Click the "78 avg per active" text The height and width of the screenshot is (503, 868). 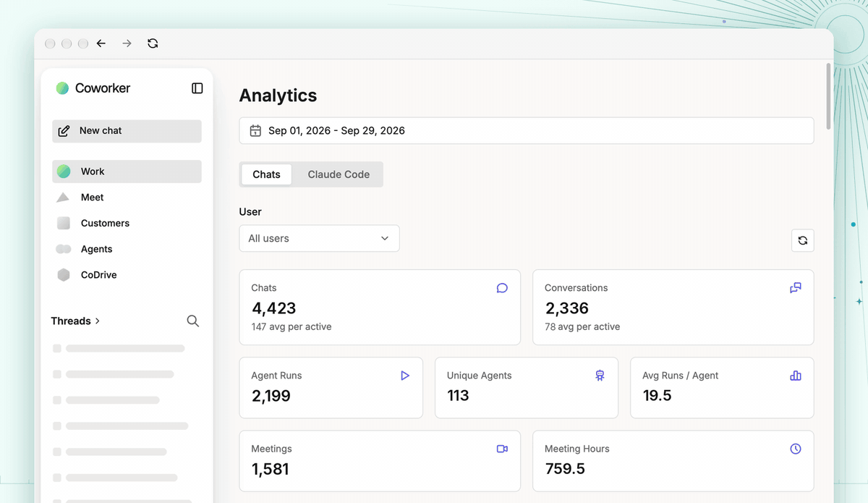point(582,326)
